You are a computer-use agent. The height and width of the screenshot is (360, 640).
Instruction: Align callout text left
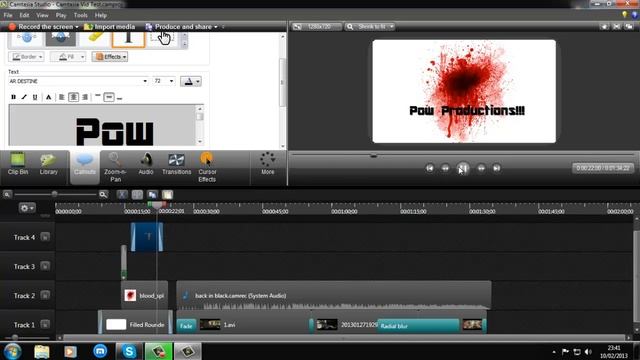pyautogui.click(x=62, y=97)
